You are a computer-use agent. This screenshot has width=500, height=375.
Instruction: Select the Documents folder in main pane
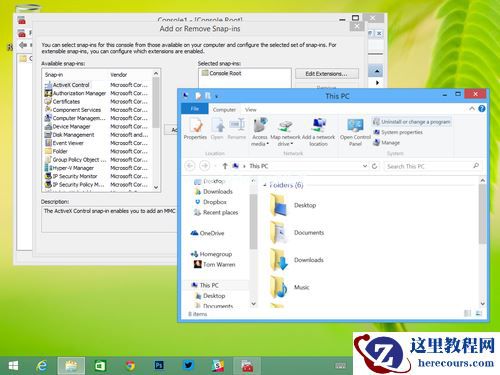[x=297, y=232]
